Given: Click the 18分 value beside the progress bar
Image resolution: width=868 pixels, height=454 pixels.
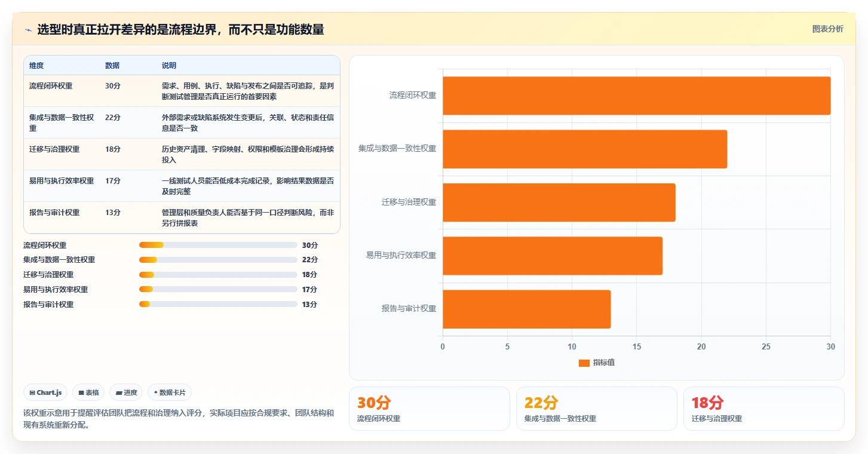Looking at the screenshot, I should [310, 275].
